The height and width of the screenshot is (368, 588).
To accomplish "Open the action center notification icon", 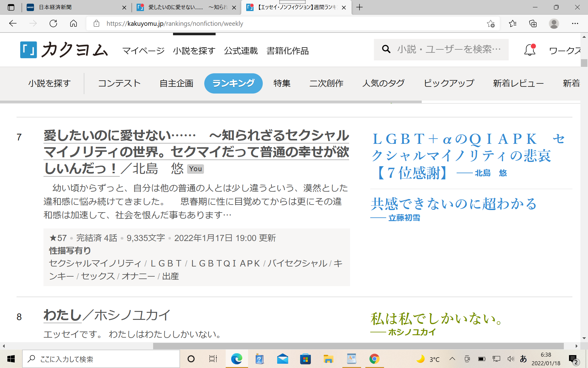I will pyautogui.click(x=573, y=359).
